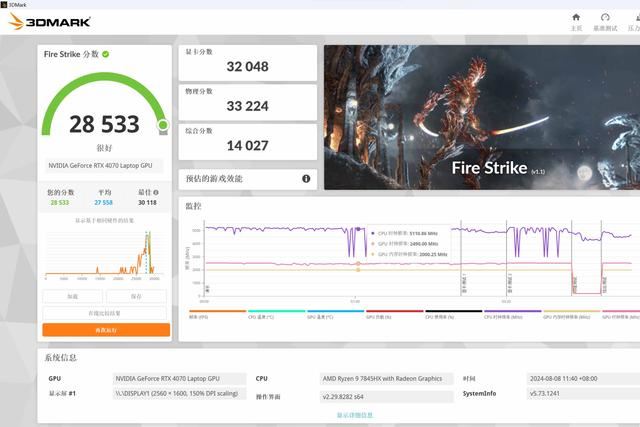Click the green checkmark beside the Fire Strike score
Viewport: 640px width, 427px height.
pyautogui.click(x=106, y=54)
